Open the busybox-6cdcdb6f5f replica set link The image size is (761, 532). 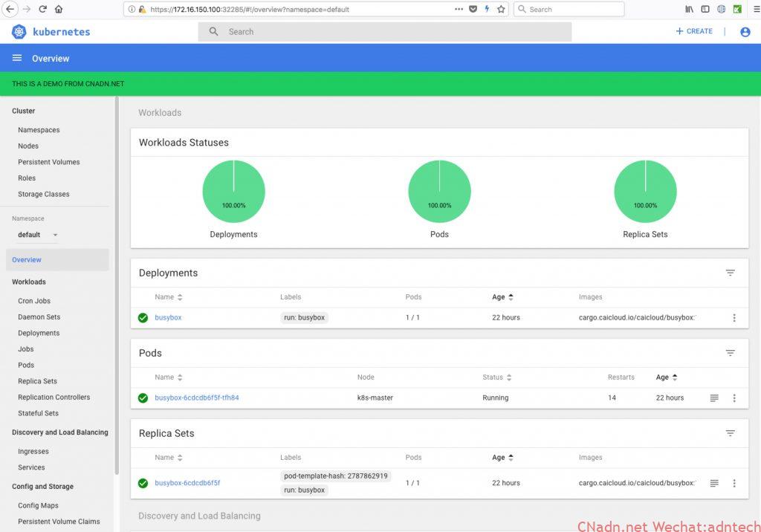tap(187, 483)
